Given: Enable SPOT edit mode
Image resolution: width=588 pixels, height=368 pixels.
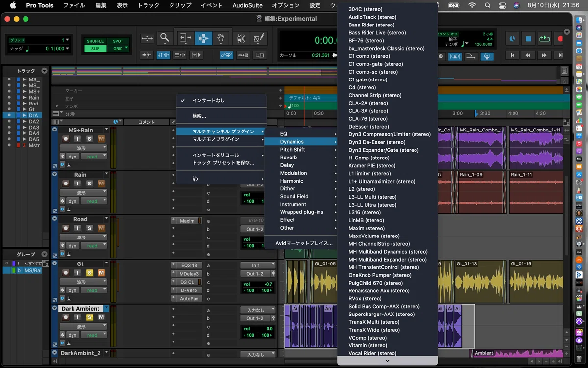Looking at the screenshot, I should [118, 41].
